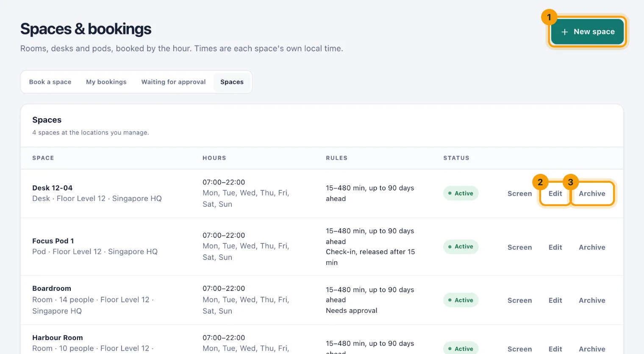644x354 pixels.
Task: Open the Book a space tab
Action: 50,82
